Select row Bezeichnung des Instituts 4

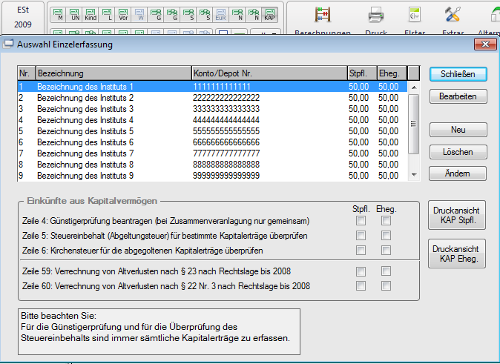[212, 120]
